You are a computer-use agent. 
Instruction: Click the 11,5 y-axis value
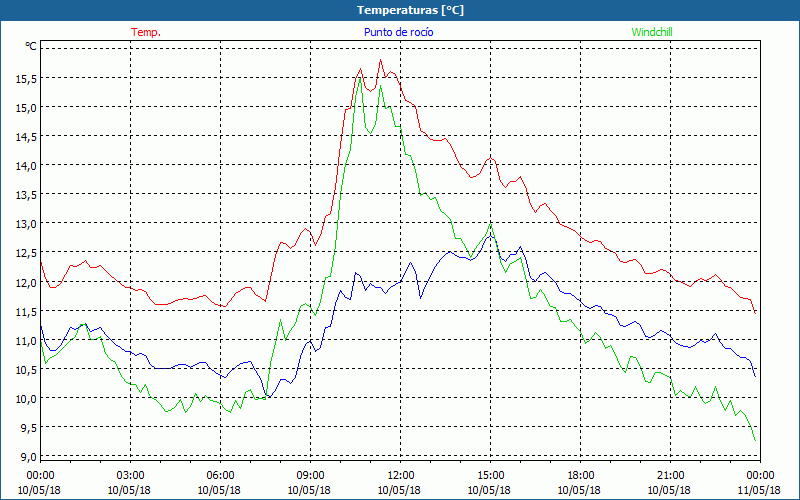[28, 311]
